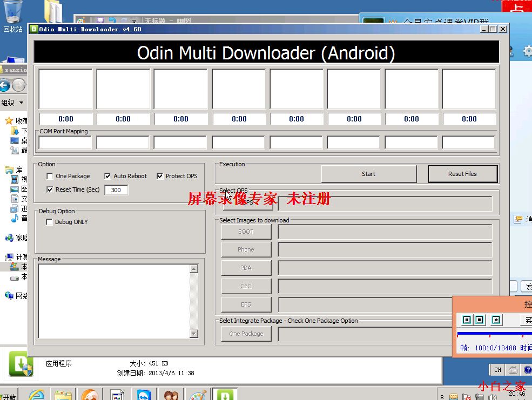Stop the screen recorder playback
The width and height of the screenshot is (532, 400).
[x=480, y=320]
